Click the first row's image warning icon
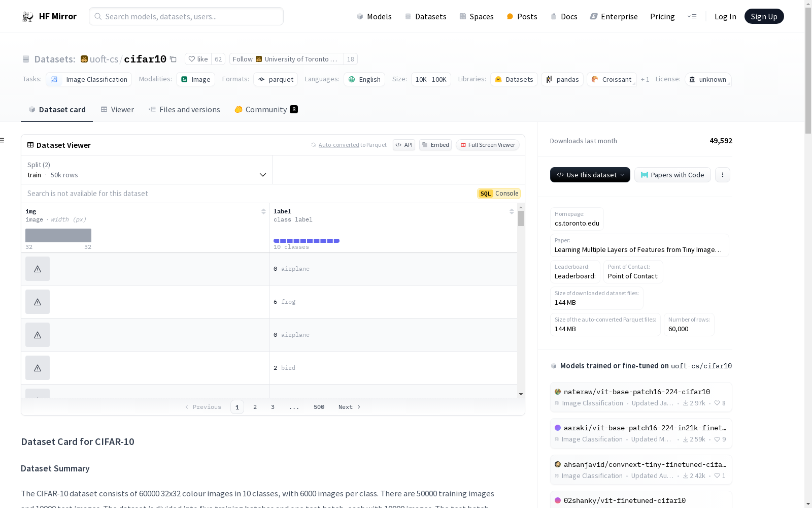 [x=38, y=269]
